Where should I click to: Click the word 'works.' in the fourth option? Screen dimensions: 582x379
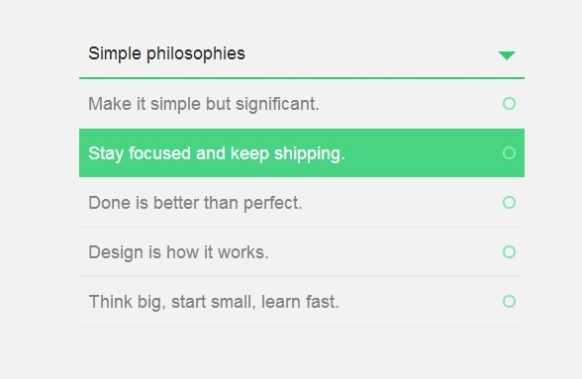pos(243,252)
